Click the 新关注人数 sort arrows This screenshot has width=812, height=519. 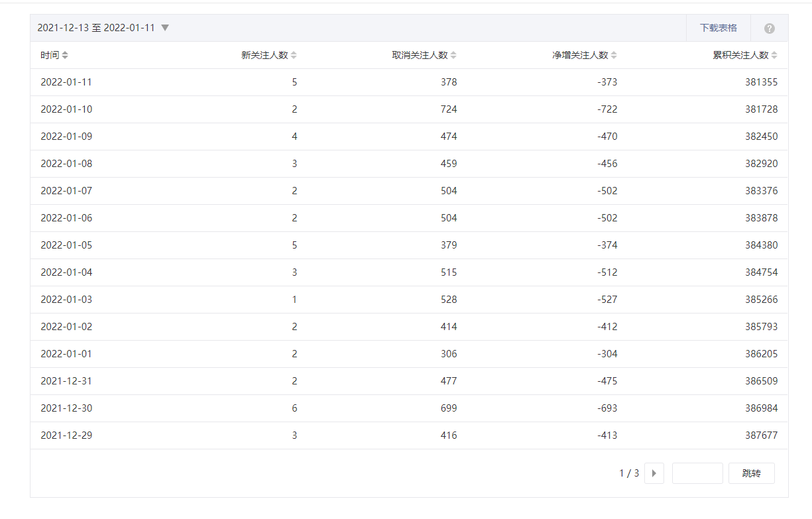click(x=294, y=56)
